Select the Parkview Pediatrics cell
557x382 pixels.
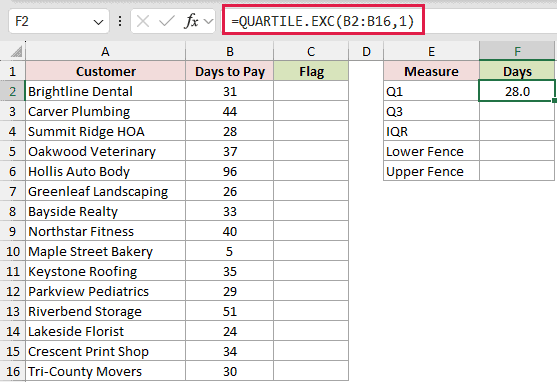(106, 291)
